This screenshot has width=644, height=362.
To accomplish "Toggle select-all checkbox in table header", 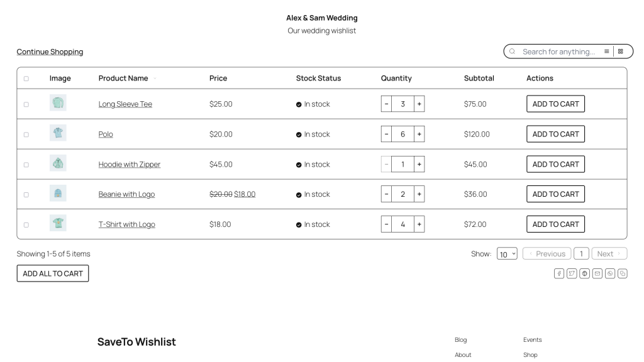I will [26, 79].
